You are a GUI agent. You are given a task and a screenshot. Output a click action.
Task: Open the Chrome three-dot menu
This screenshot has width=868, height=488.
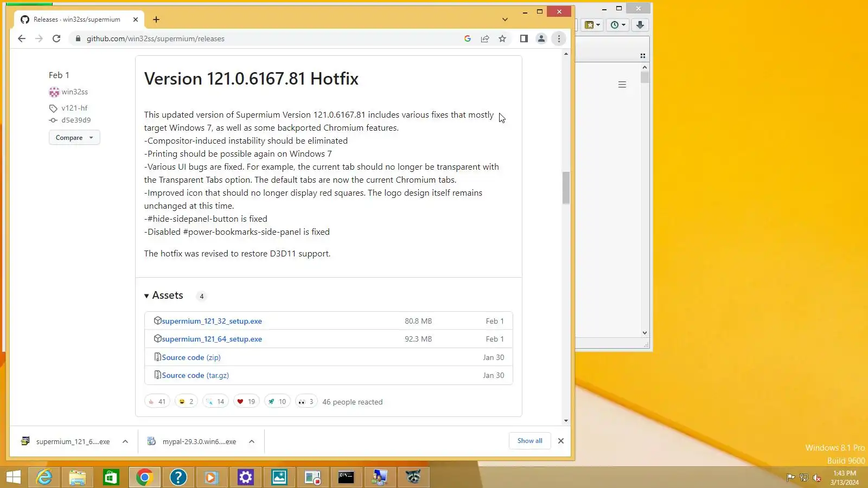click(x=559, y=38)
